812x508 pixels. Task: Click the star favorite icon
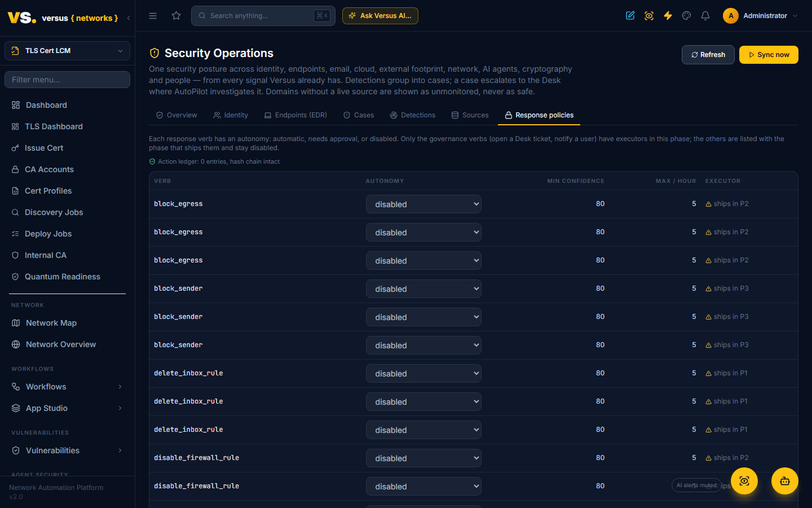176,16
